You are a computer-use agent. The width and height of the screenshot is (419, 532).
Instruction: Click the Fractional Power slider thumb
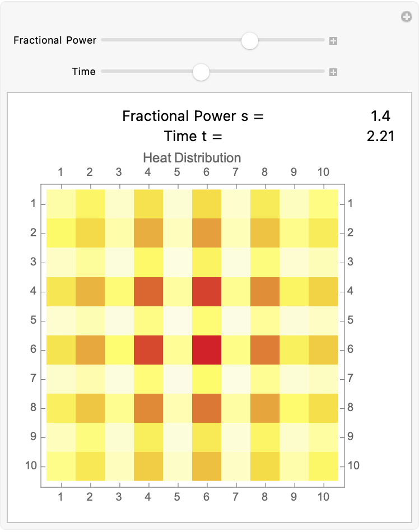[250, 41]
